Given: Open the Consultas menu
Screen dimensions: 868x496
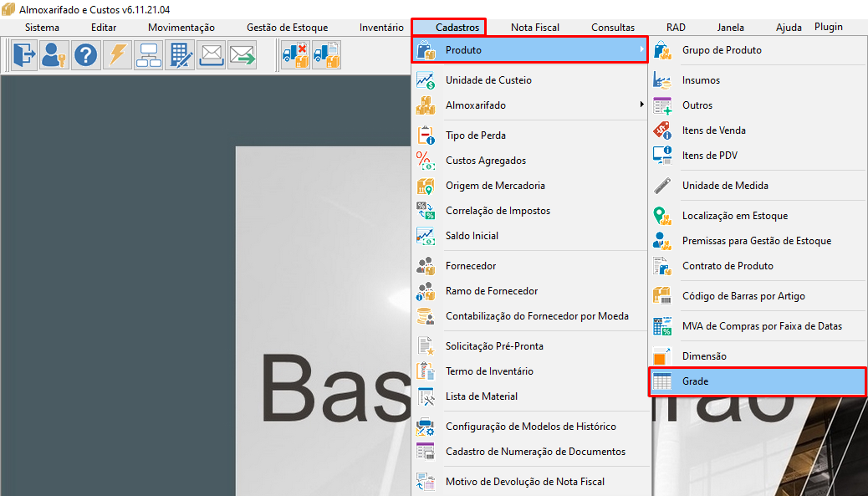Looking at the screenshot, I should pos(613,27).
